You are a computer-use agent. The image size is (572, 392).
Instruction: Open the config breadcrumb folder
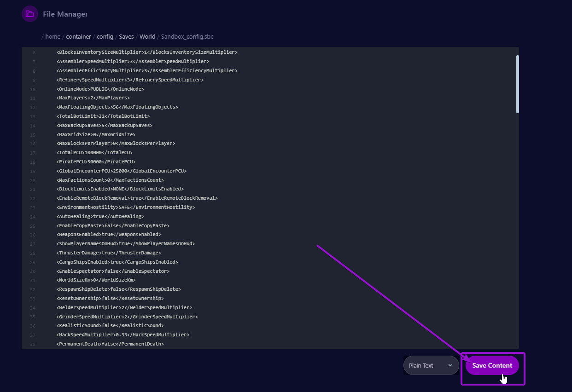click(105, 36)
